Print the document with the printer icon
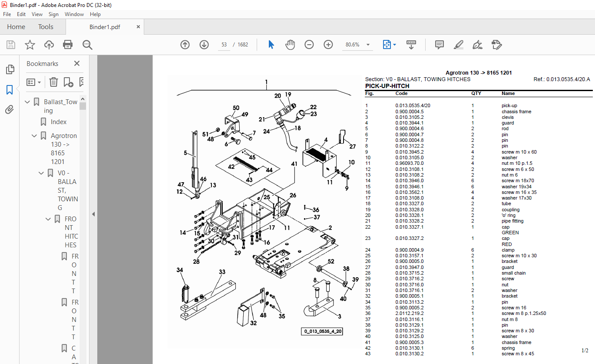 click(x=68, y=45)
